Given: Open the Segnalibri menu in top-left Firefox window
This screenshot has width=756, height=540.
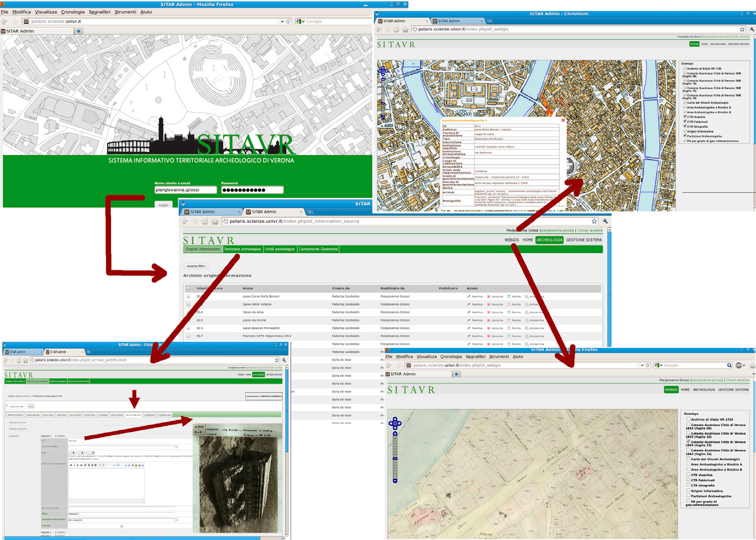Looking at the screenshot, I should coord(99,12).
